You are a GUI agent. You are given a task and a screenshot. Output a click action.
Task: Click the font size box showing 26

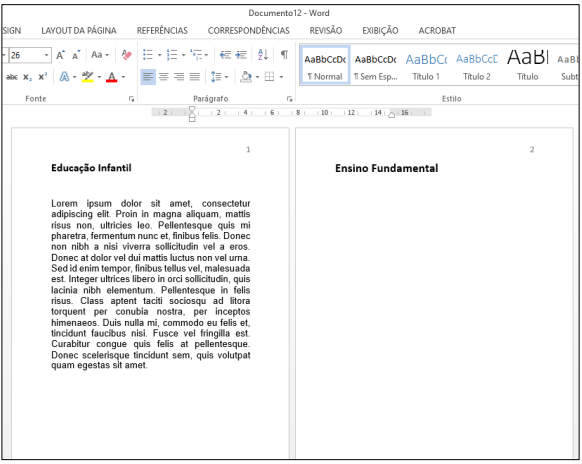[26, 55]
